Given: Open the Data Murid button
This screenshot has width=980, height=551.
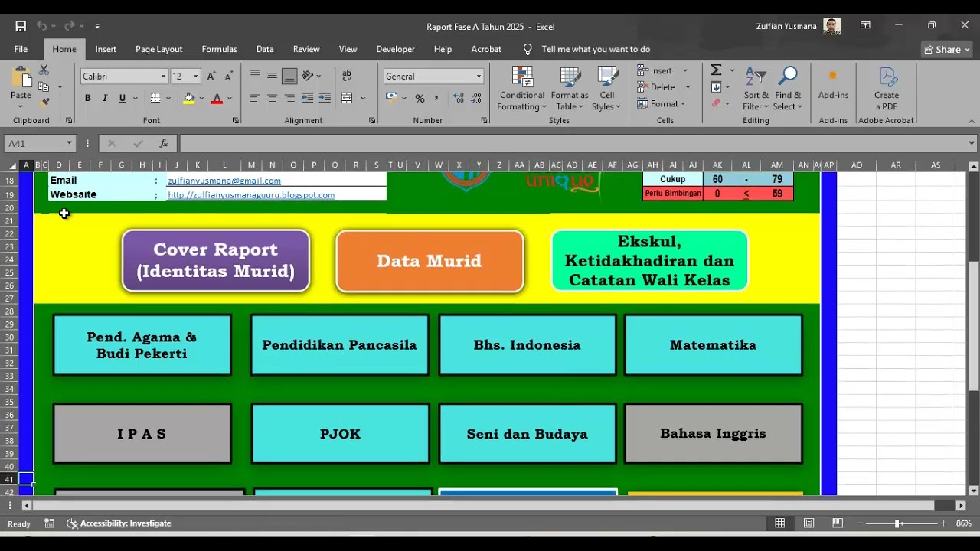Looking at the screenshot, I should pos(430,261).
